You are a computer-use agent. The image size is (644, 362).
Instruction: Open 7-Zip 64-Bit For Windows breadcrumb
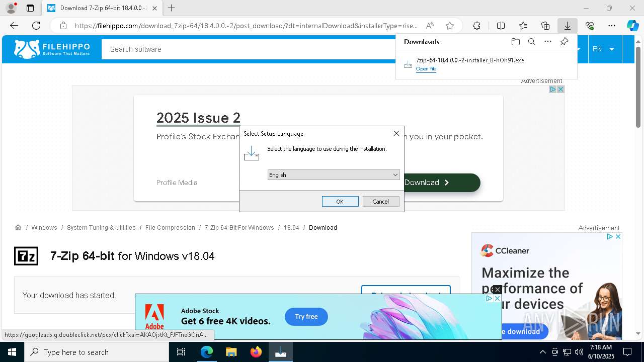click(239, 228)
